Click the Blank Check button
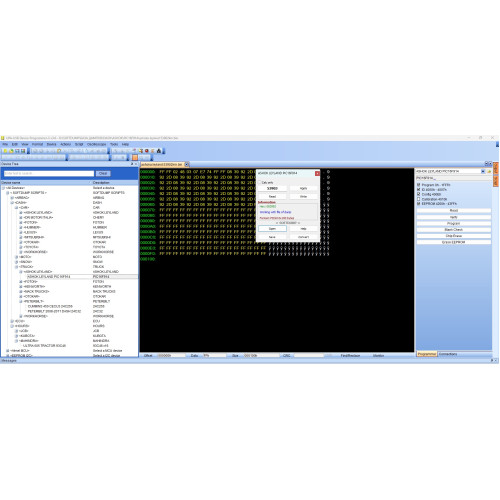The width and height of the screenshot is (500, 500). pos(453,230)
